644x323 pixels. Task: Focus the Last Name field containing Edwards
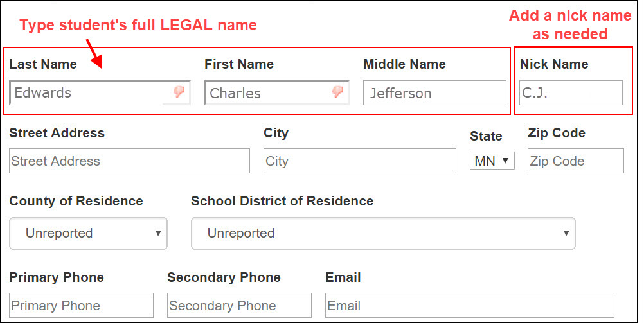pos(100,92)
